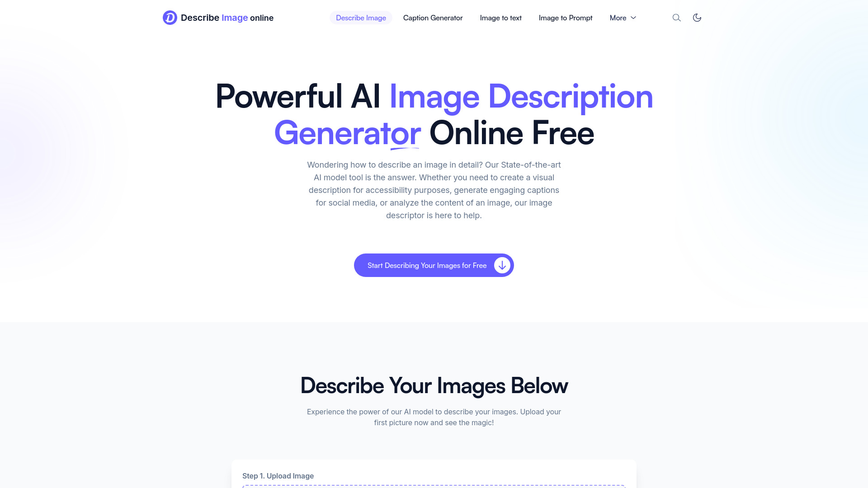Image resolution: width=868 pixels, height=488 pixels.
Task: Enable search by clicking magnifier icon
Action: 677,18
